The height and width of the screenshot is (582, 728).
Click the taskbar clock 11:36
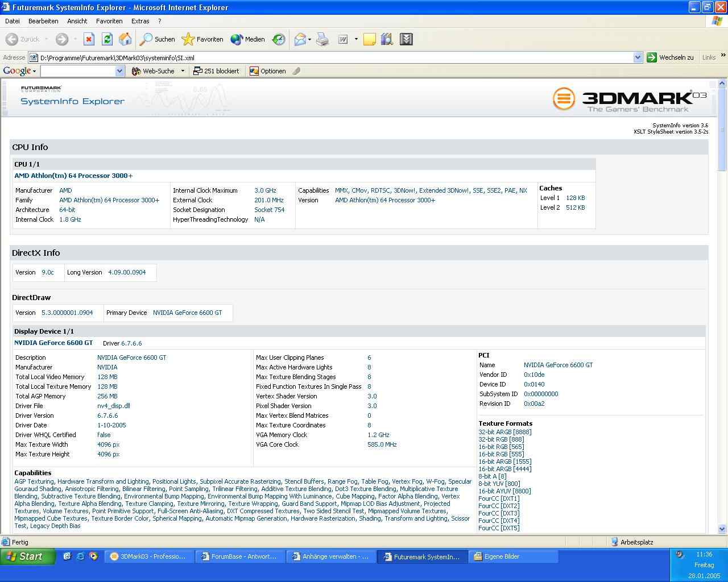tap(704, 554)
